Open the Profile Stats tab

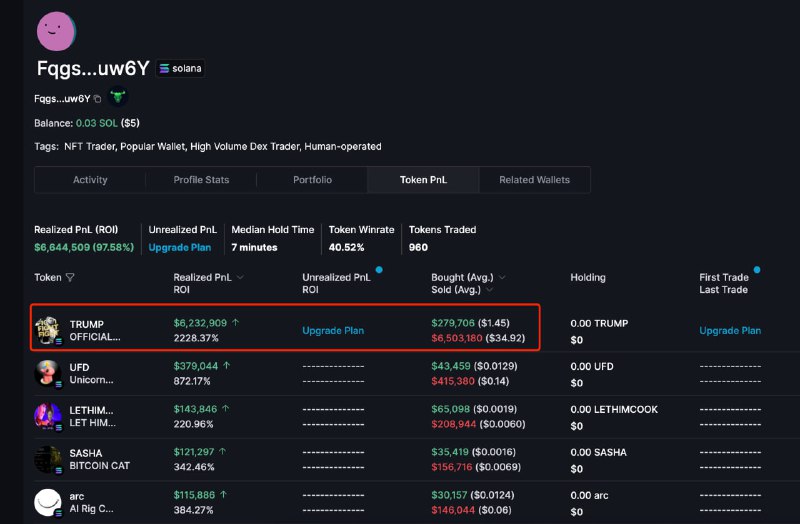201,180
